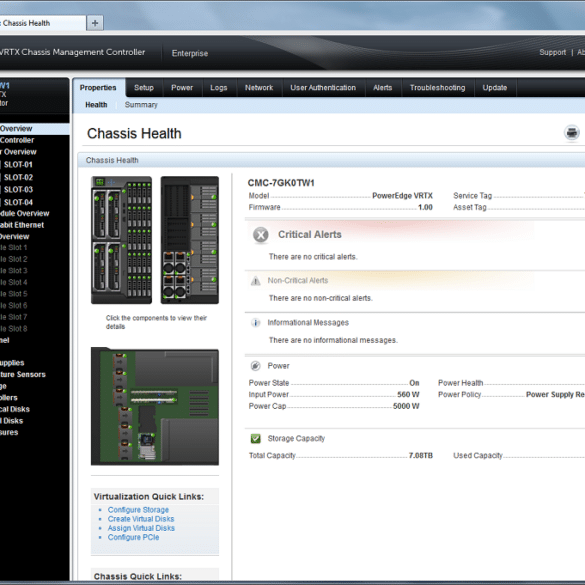Viewport: 585px width, 585px height.
Task: Click the front chassis view image
Action: 122,240
